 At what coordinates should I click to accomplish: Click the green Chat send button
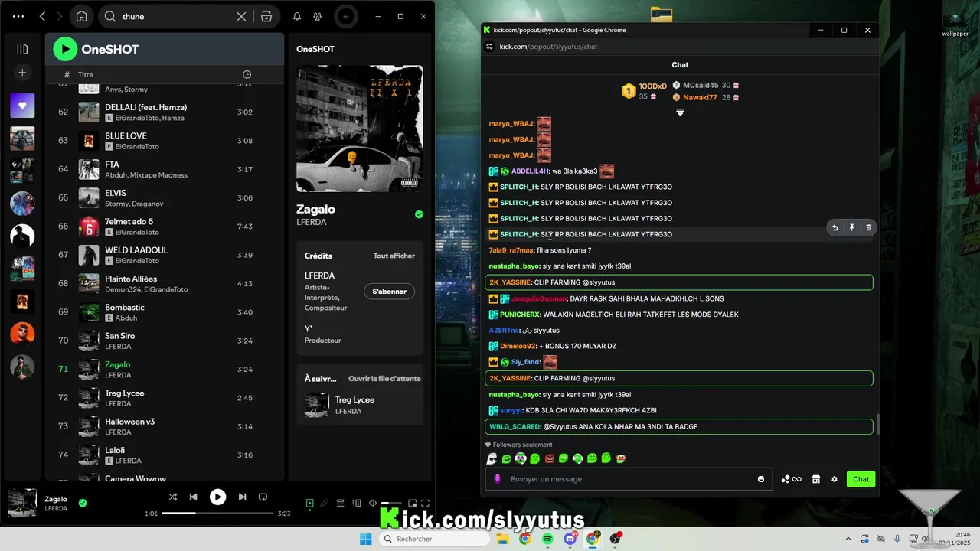click(861, 479)
